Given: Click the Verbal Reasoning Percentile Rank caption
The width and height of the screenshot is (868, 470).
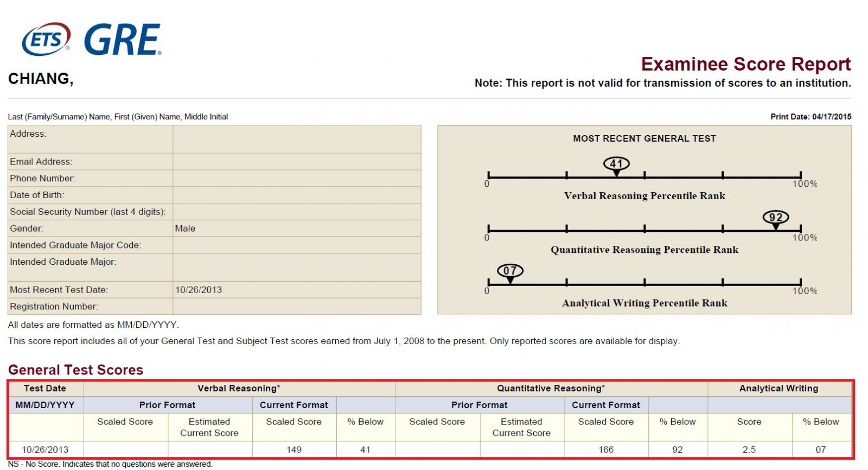Looking at the screenshot, I should click(x=644, y=196).
